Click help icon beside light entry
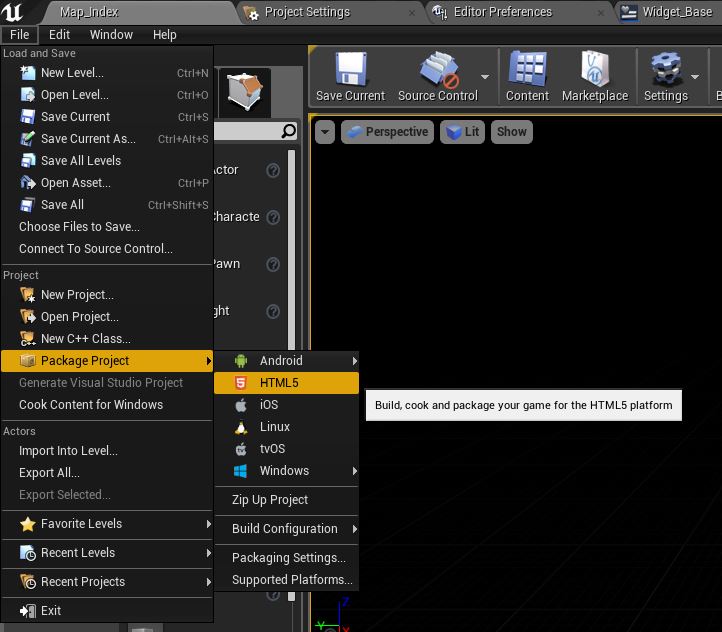This screenshot has height=632, width=722. click(273, 312)
